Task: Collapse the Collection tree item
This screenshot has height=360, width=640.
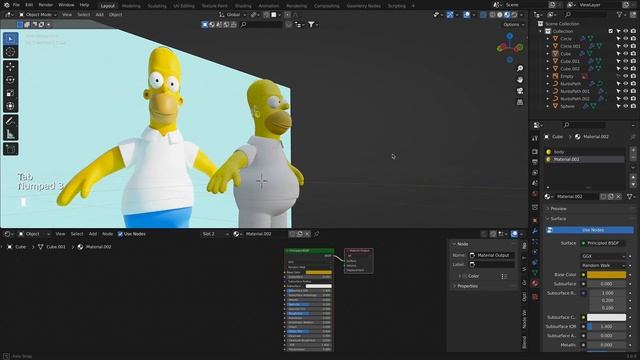Action: click(541, 31)
